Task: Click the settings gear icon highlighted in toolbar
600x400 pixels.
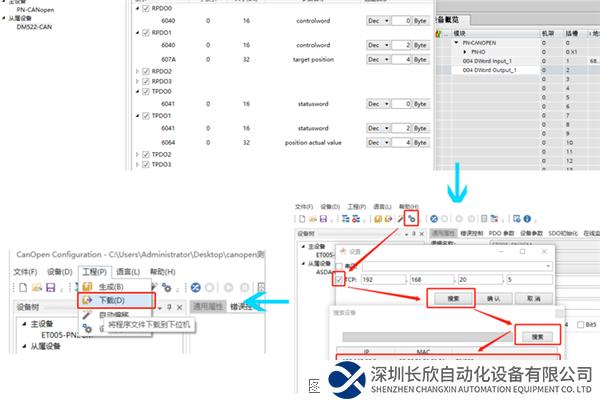Action: (x=412, y=218)
